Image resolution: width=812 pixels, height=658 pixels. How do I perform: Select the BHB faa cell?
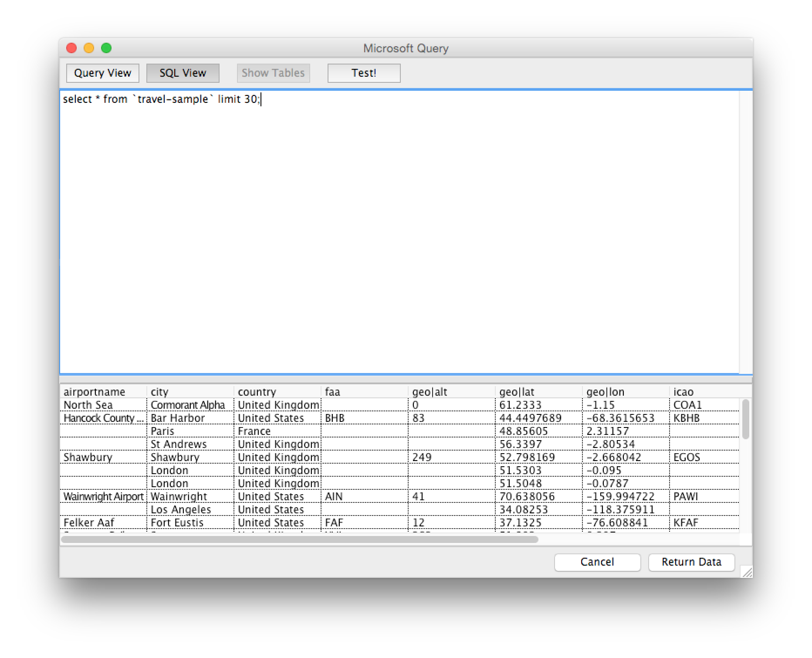pyautogui.click(x=365, y=418)
